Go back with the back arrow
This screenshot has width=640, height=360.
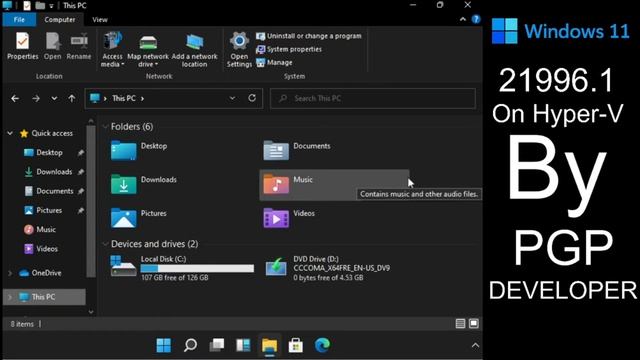tap(15, 98)
